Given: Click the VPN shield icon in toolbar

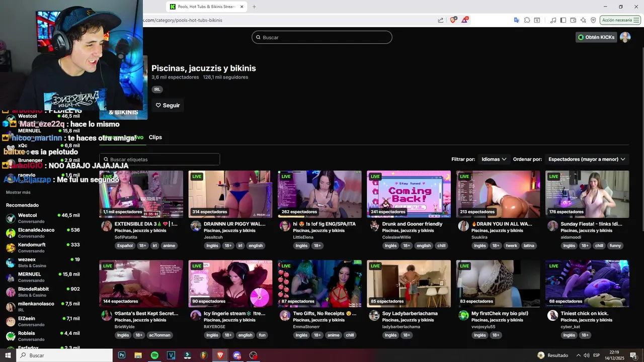Looking at the screenshot, I should click(593, 20).
